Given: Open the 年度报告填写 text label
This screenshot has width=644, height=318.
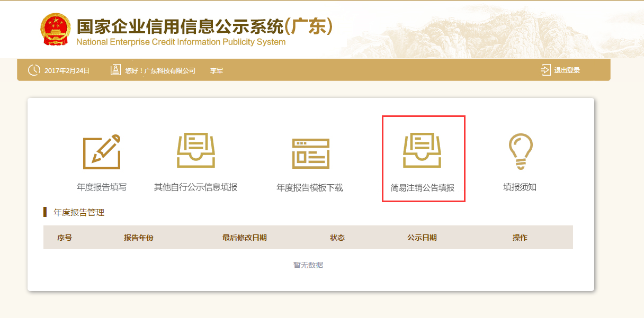Looking at the screenshot, I should point(102,187).
